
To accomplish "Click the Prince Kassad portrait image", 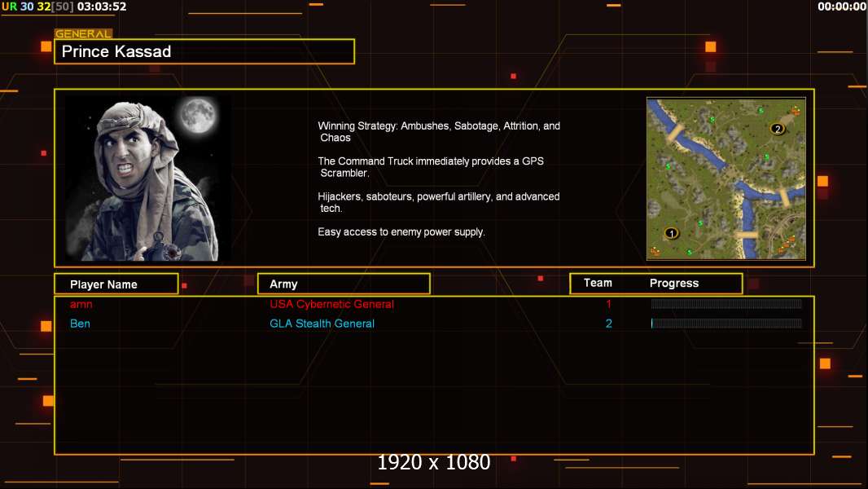I will click(149, 178).
